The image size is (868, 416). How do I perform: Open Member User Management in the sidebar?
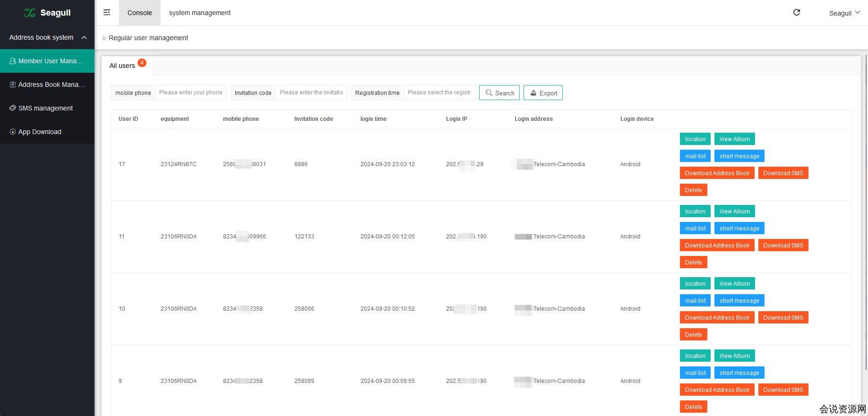[47, 61]
